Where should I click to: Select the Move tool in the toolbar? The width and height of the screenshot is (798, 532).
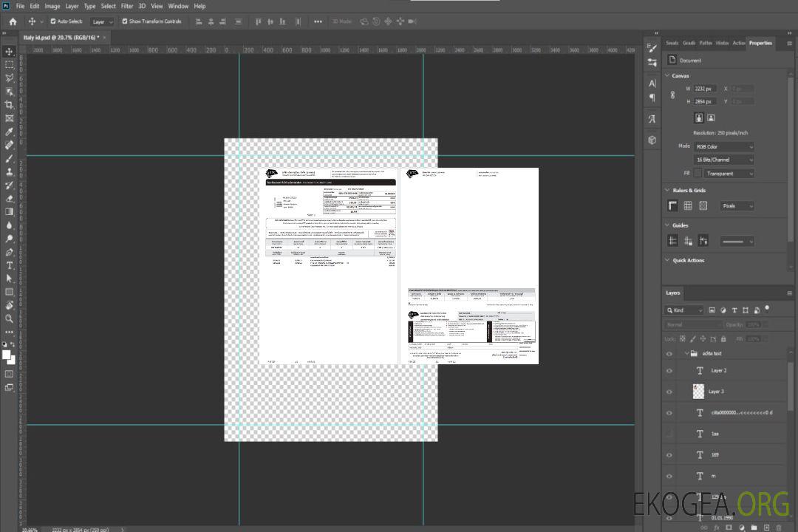coord(9,52)
